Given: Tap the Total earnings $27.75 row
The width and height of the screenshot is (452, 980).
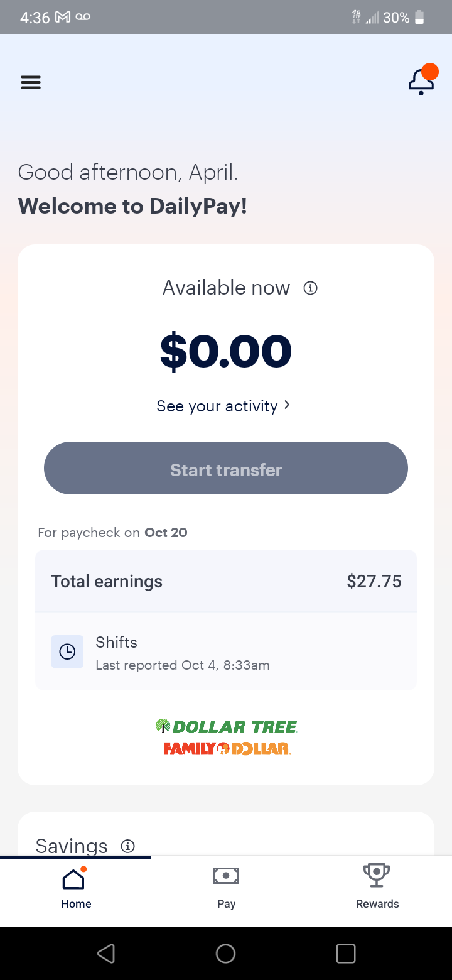Looking at the screenshot, I should click(226, 581).
